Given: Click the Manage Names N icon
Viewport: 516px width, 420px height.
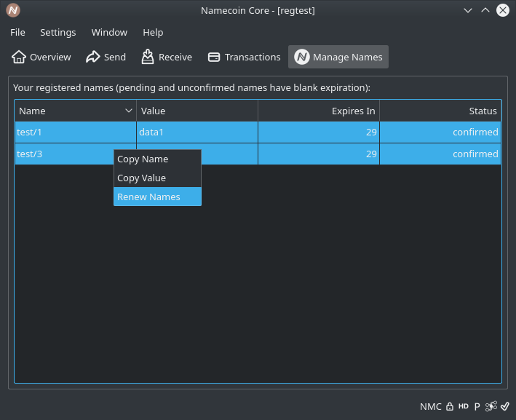Looking at the screenshot, I should pos(302,57).
